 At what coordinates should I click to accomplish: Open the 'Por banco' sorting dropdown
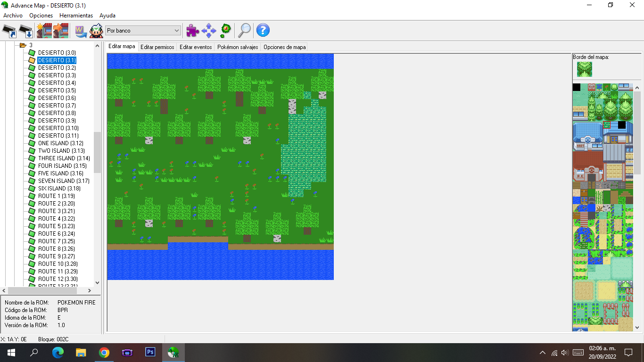click(143, 31)
